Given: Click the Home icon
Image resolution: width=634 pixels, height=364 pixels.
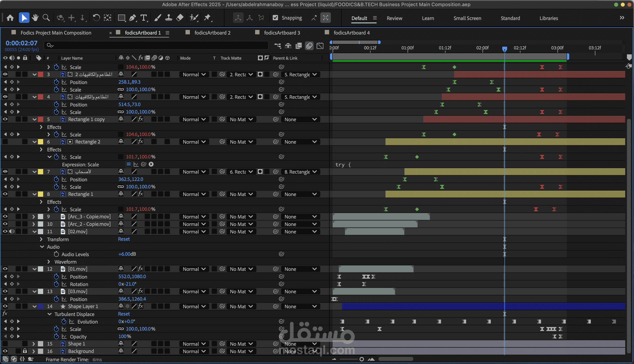Looking at the screenshot, I should (x=10, y=18).
